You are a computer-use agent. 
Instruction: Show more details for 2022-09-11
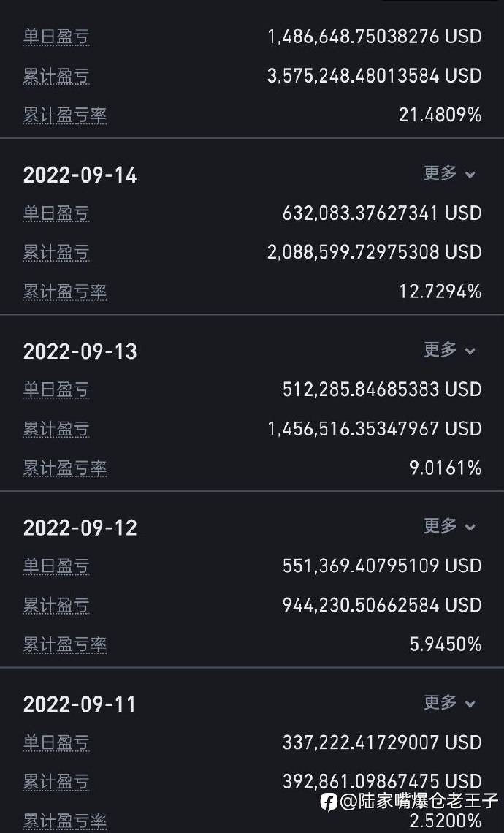click(x=449, y=703)
